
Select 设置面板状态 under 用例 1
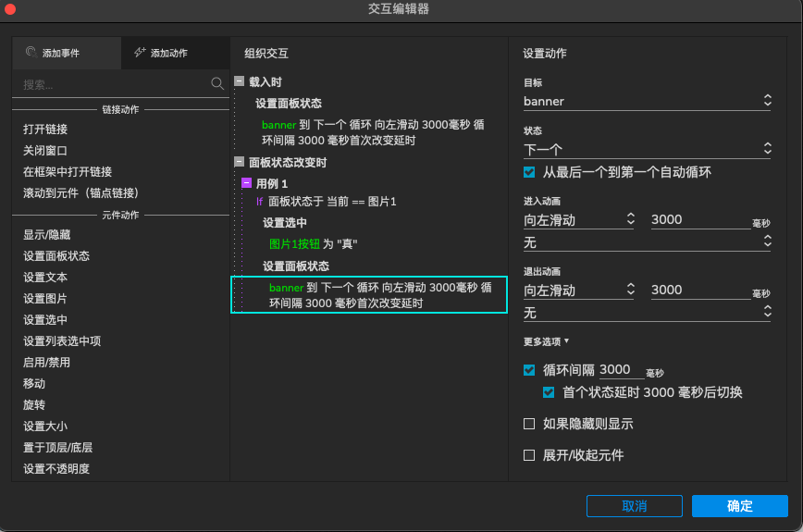point(296,266)
